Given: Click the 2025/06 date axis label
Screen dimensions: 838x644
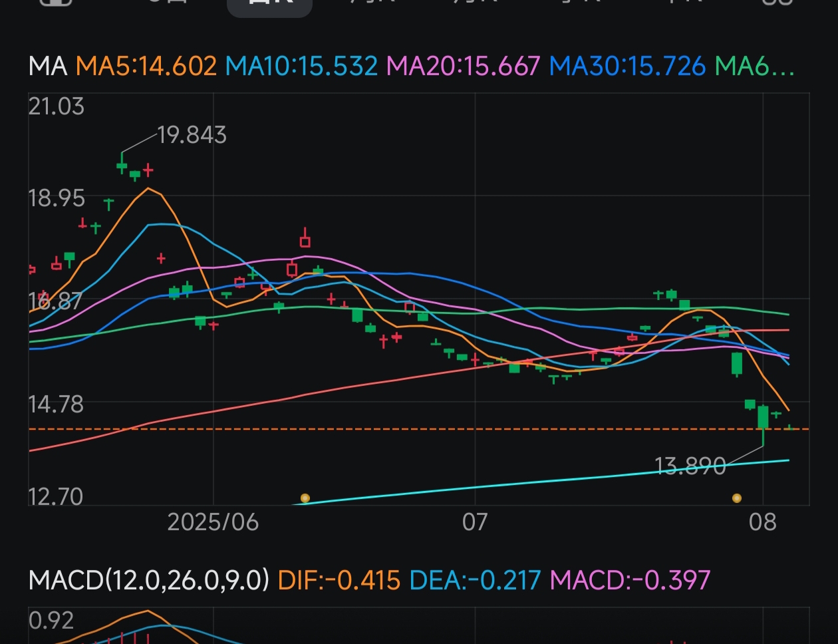Looking at the screenshot, I should (x=213, y=522).
